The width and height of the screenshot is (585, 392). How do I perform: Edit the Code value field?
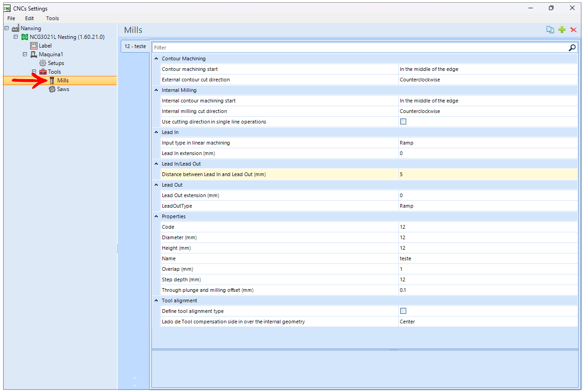[488, 227]
